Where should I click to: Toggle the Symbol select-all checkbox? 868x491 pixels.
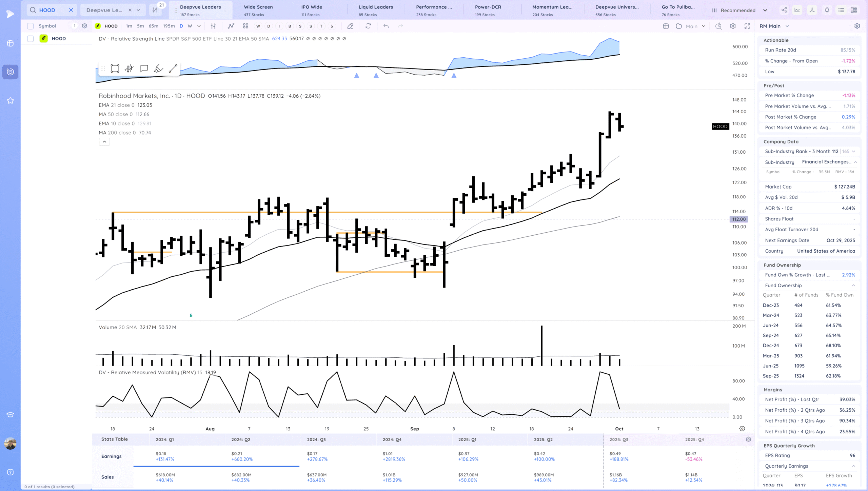point(31,26)
